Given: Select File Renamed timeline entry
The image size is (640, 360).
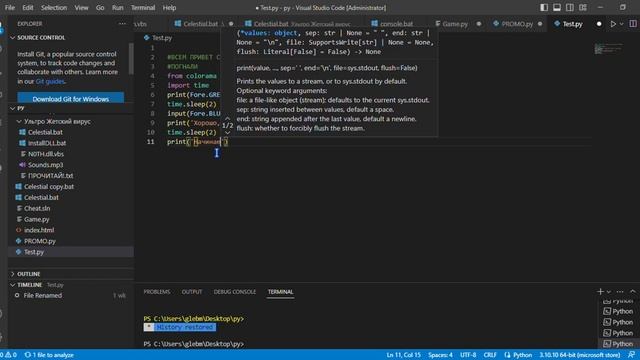Looking at the screenshot, I should pyautogui.click(x=42, y=296).
